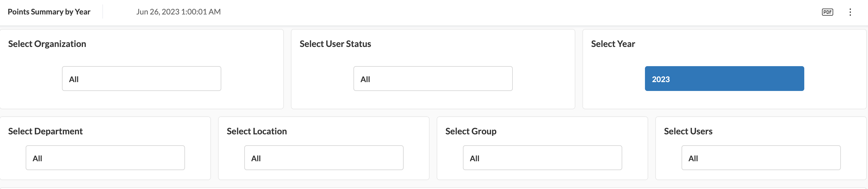Viewport: 868px width, 189px height.
Task: Click the Select Organization heading
Action: click(47, 44)
